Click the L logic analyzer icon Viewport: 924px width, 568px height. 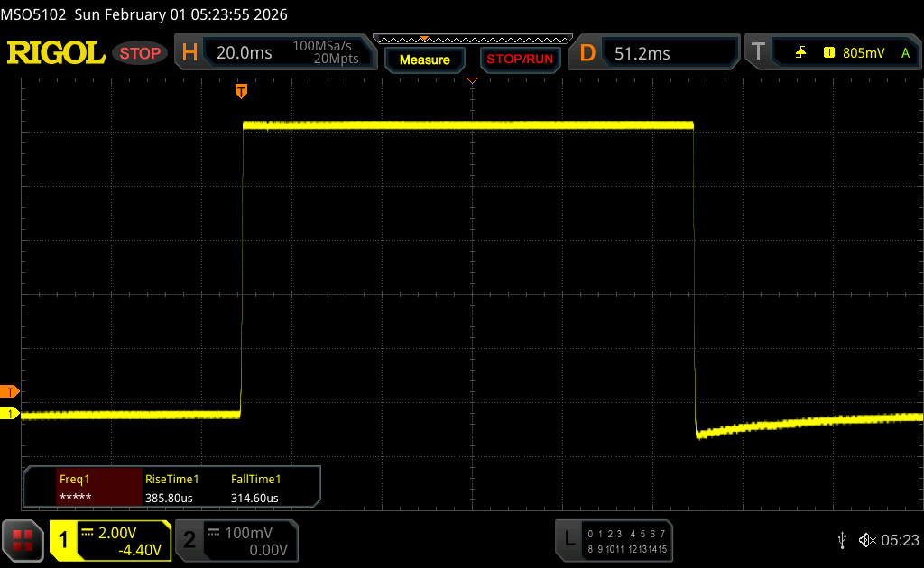(569, 539)
